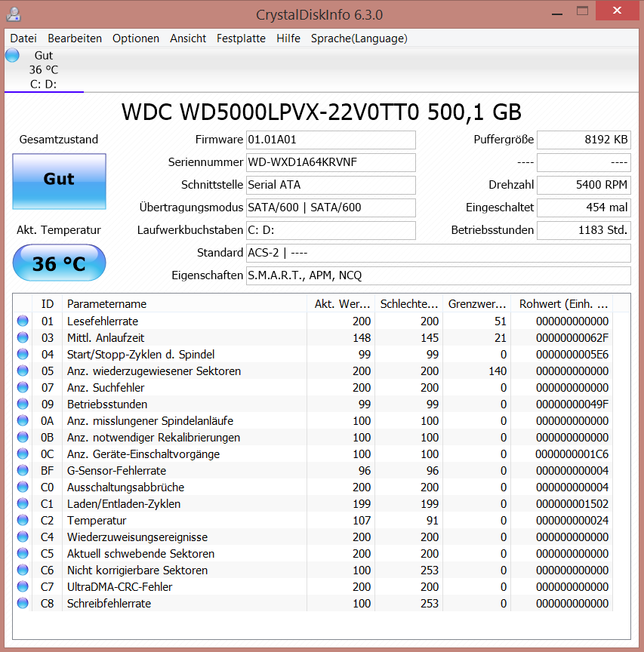The height and width of the screenshot is (652, 644).
Task: Click status orb of Lesefehlerrate row
Action: [23, 321]
